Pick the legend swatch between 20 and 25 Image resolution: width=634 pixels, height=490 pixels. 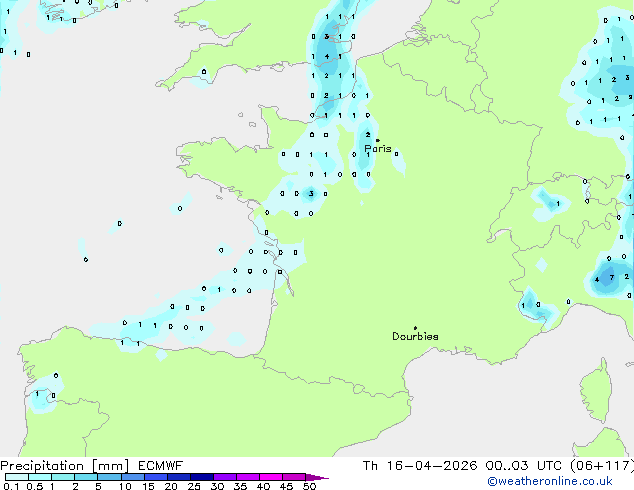(x=178, y=477)
